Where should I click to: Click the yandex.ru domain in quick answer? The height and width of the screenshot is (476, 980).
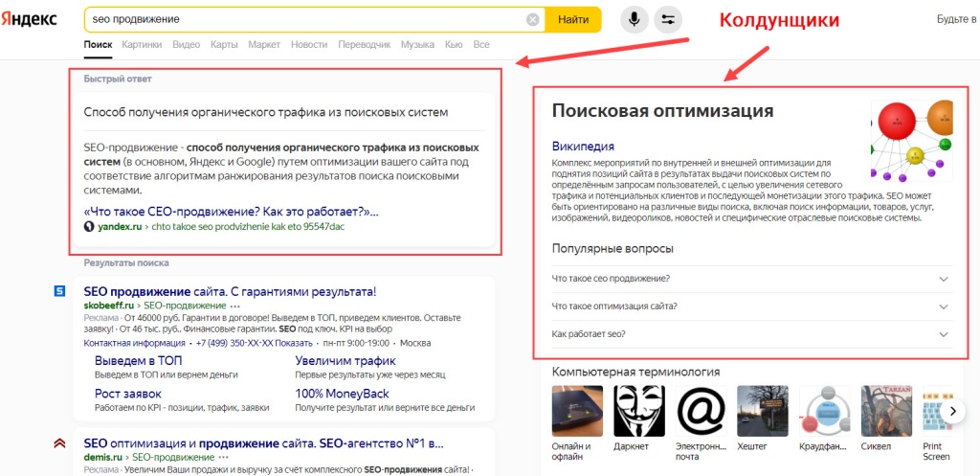coord(120,226)
